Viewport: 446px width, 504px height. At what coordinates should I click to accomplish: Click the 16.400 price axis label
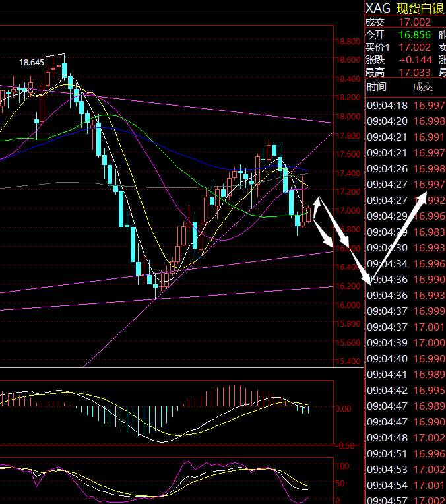[348, 267]
